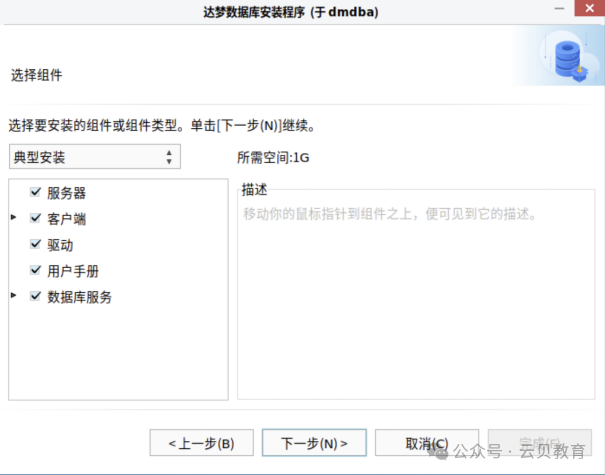605x475 pixels.
Task: Click the 所需空间:1G text
Action: tap(273, 157)
